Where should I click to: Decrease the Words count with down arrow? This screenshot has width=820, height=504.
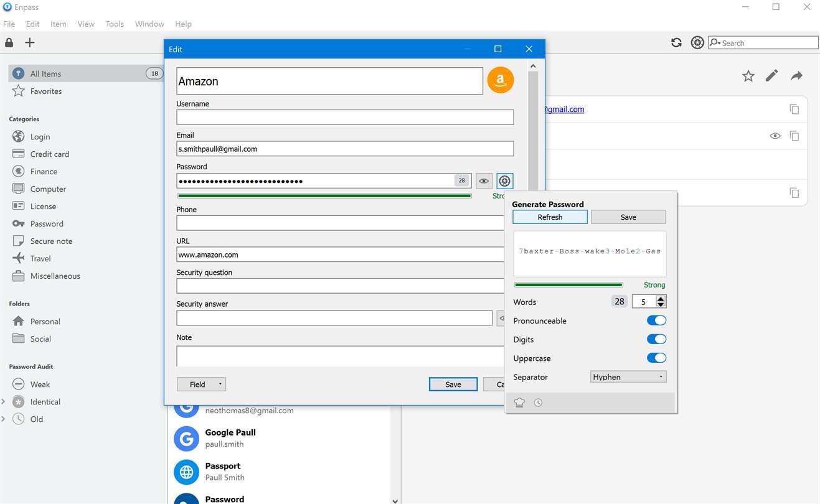click(x=661, y=305)
